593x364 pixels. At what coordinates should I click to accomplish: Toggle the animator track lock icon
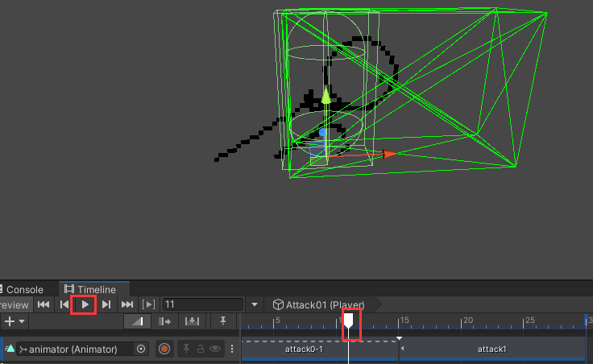(201, 349)
